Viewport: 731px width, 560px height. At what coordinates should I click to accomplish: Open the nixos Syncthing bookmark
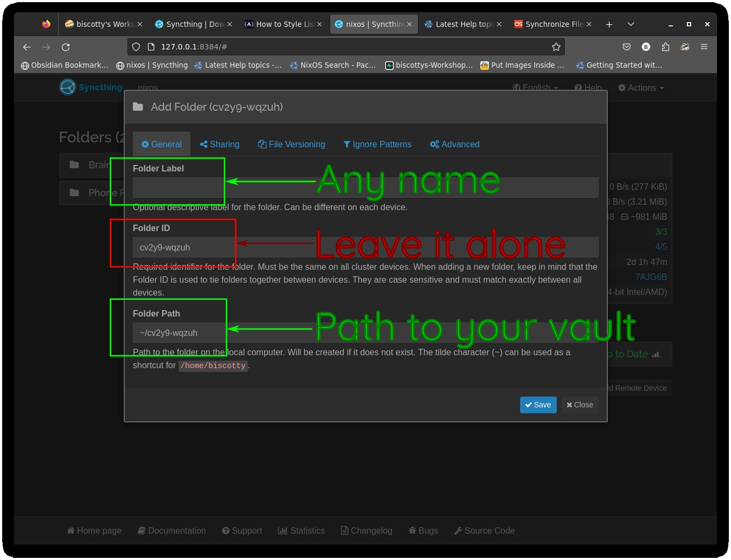tap(152, 65)
